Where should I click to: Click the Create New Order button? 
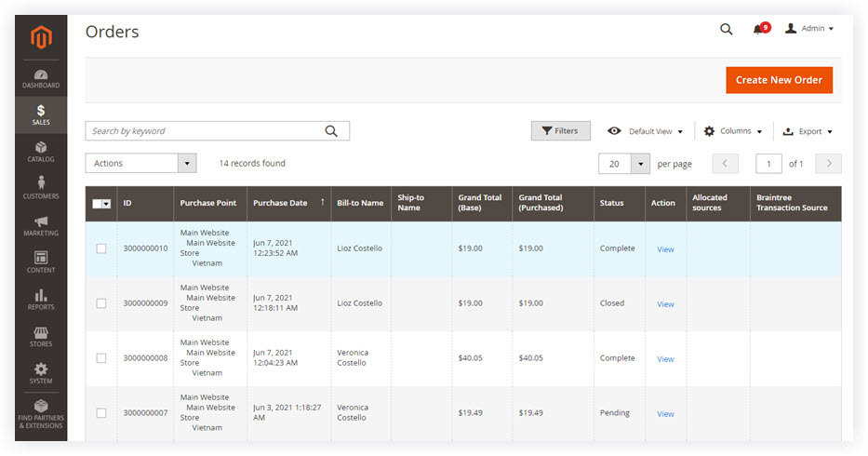click(779, 80)
